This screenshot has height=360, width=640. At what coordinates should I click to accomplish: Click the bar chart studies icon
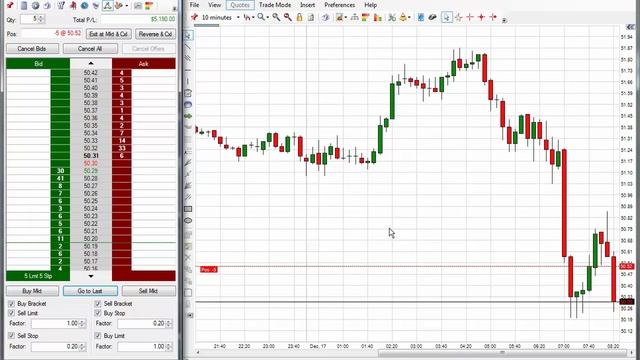[378, 17]
